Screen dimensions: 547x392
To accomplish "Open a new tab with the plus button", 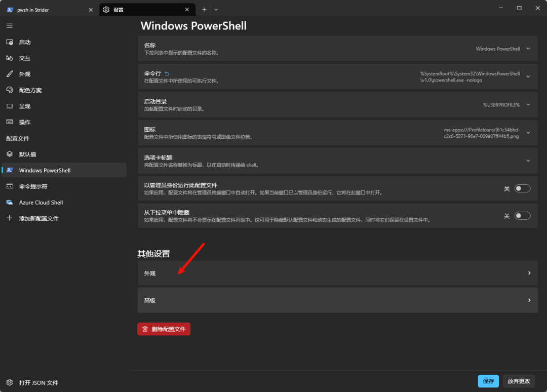I will point(204,10).
